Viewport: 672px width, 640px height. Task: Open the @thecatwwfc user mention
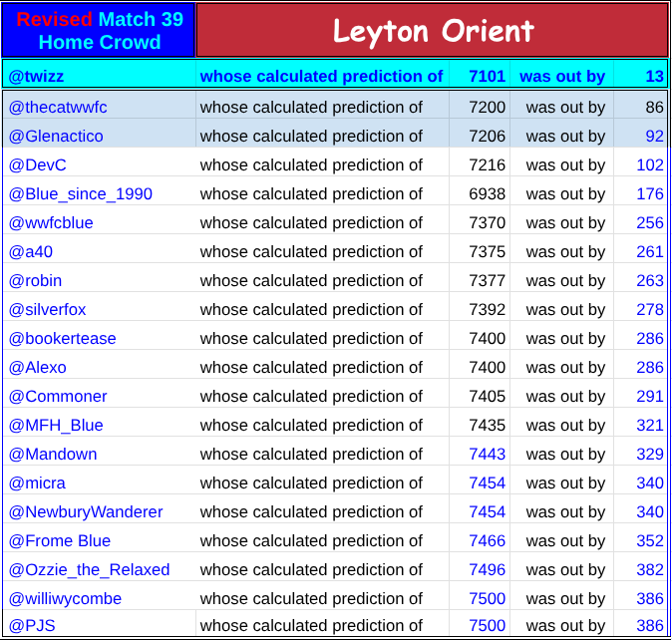(x=58, y=107)
